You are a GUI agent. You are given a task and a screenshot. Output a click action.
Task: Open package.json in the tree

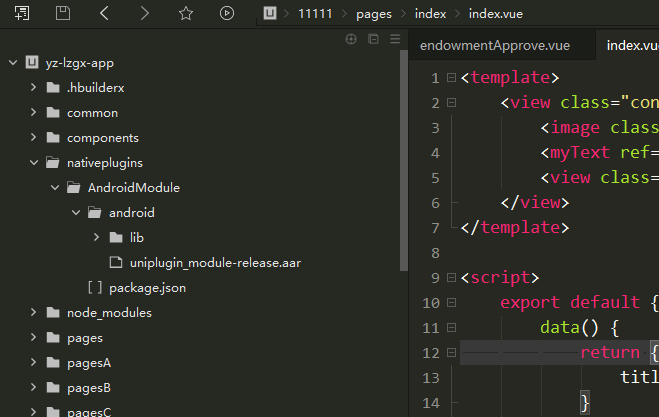tap(148, 288)
